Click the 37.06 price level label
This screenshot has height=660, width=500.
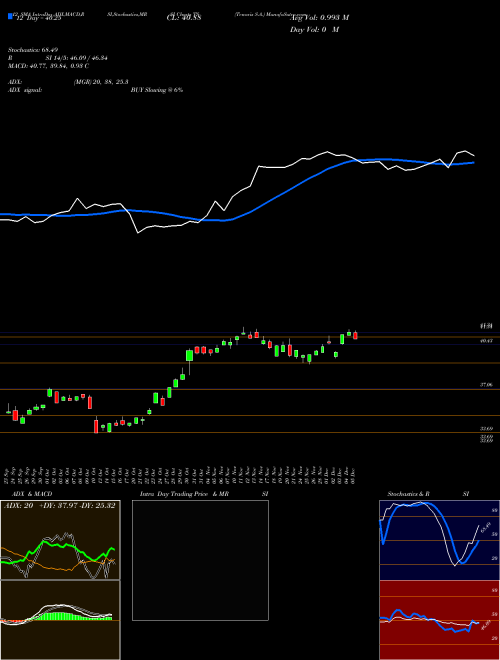(486, 385)
